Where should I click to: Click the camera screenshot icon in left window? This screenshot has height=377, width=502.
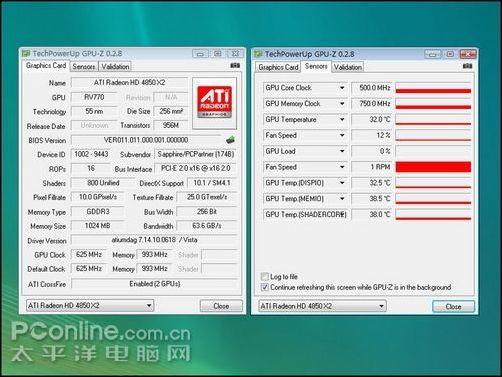click(235, 66)
